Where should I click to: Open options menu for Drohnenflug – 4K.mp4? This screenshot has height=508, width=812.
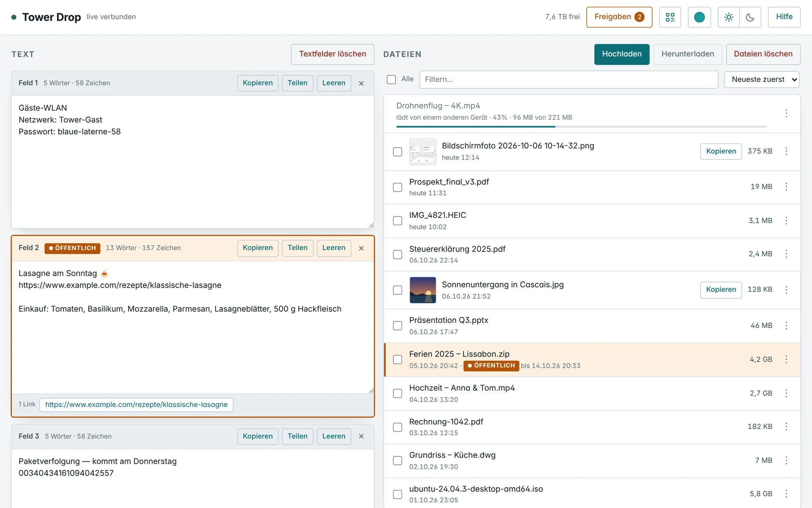786,113
